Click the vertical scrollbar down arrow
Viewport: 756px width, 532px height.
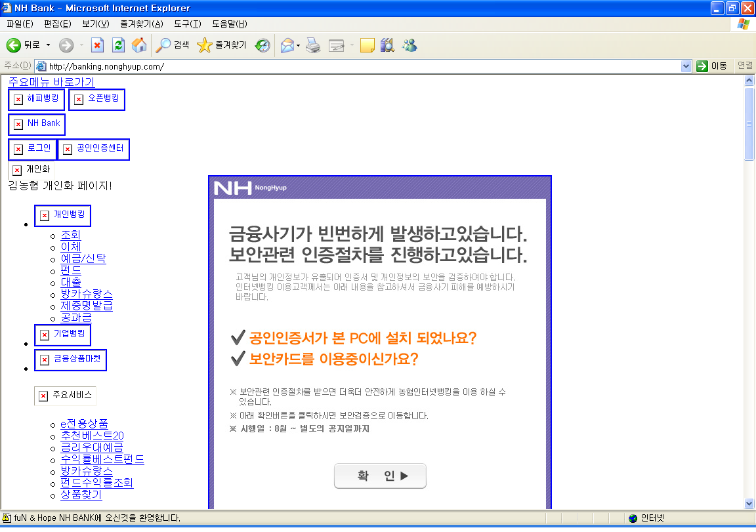tap(749, 504)
